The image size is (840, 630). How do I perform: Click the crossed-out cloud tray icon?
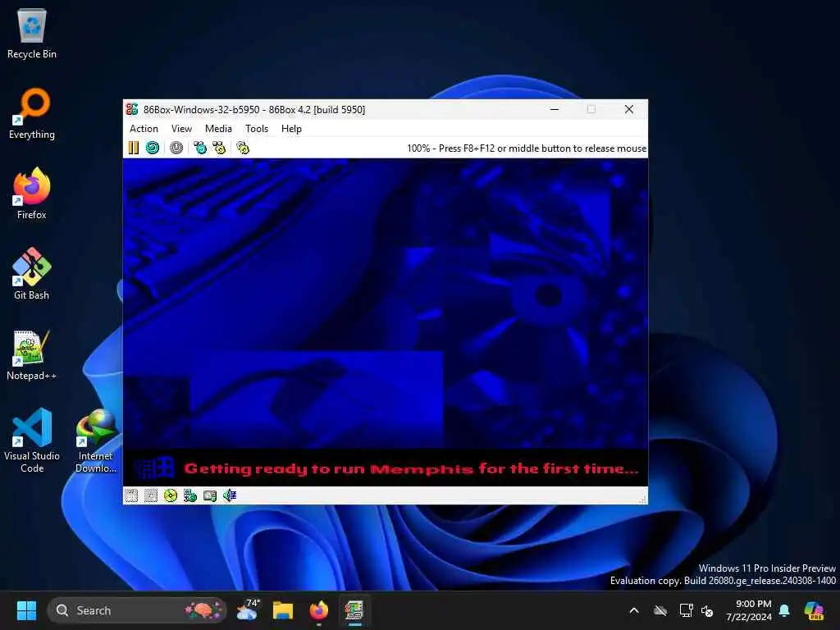660,610
